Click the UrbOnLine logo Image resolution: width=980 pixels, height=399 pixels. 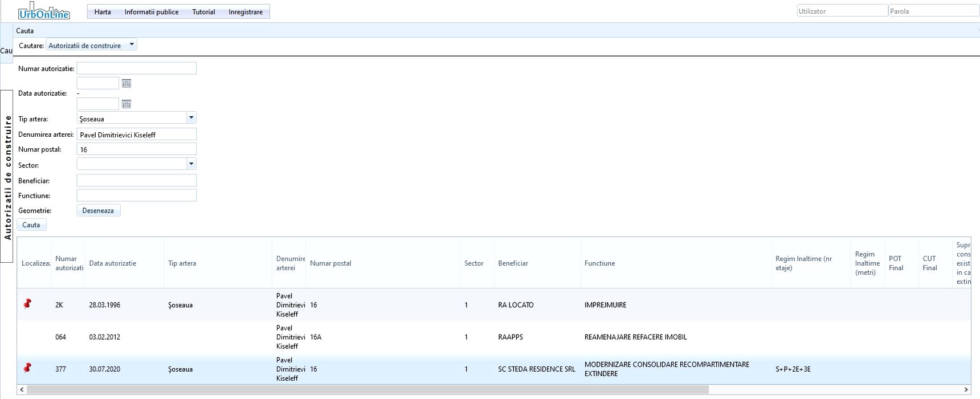pos(44,11)
